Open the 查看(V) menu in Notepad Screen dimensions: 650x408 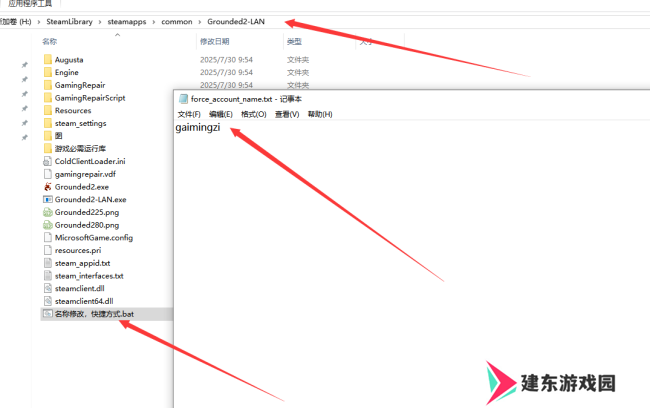click(287, 114)
